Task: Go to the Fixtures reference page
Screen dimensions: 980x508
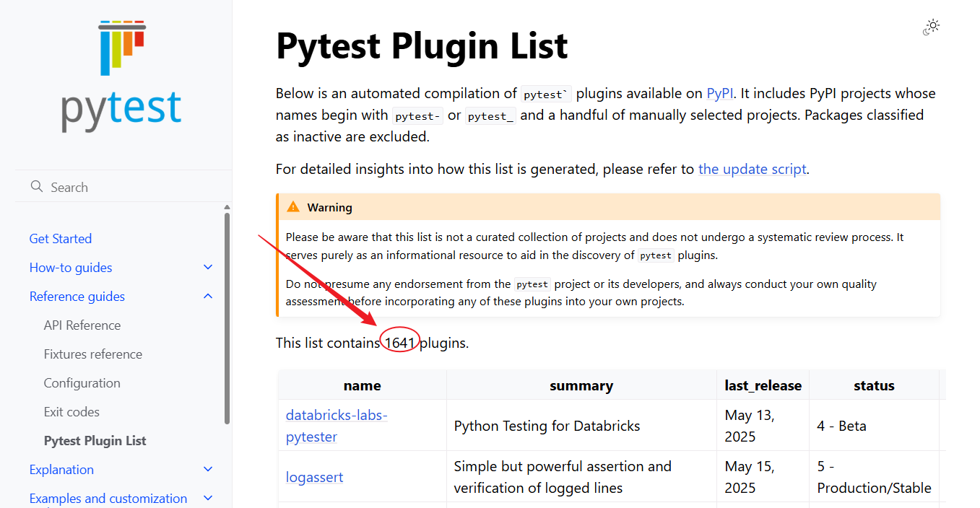Action: 93,354
